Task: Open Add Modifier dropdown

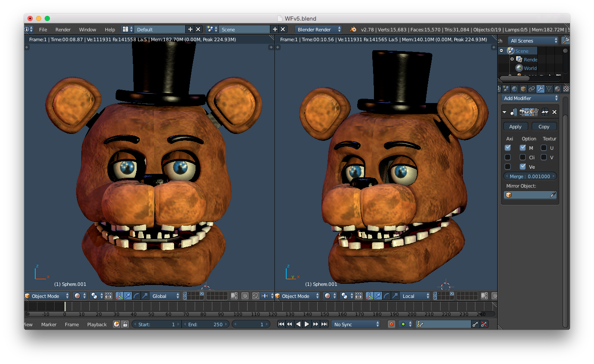Action: tap(531, 98)
